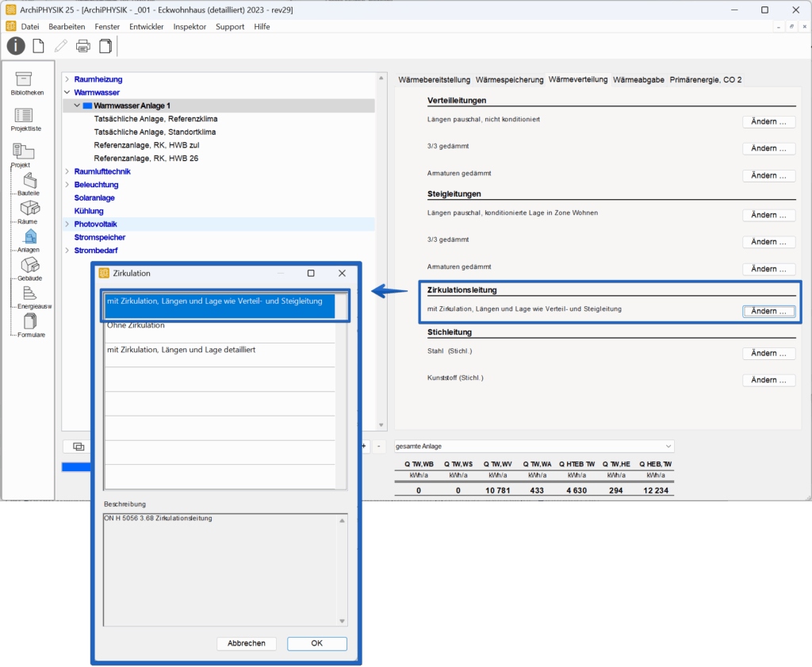This screenshot has width=812, height=667.
Task: Expand the Raumheizung tree node
Action: (67, 79)
